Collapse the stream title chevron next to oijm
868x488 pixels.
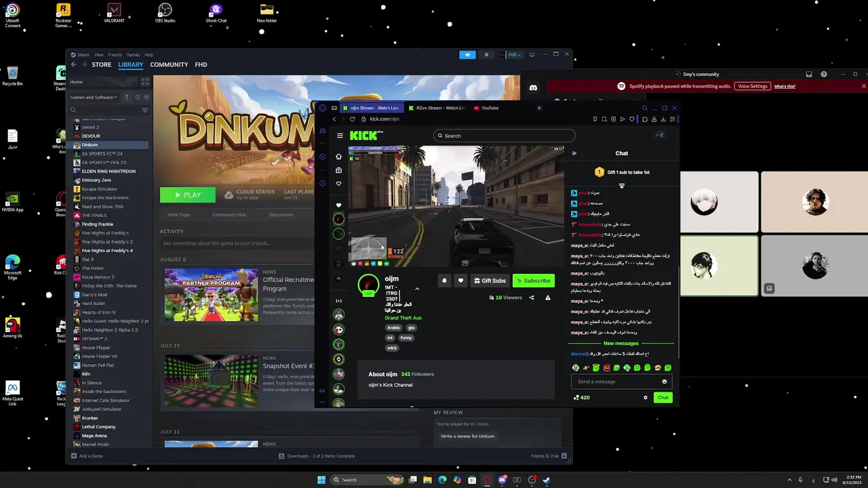click(417, 289)
